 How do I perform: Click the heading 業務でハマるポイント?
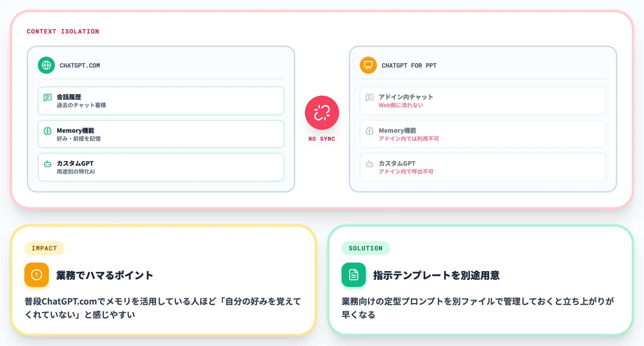click(105, 275)
